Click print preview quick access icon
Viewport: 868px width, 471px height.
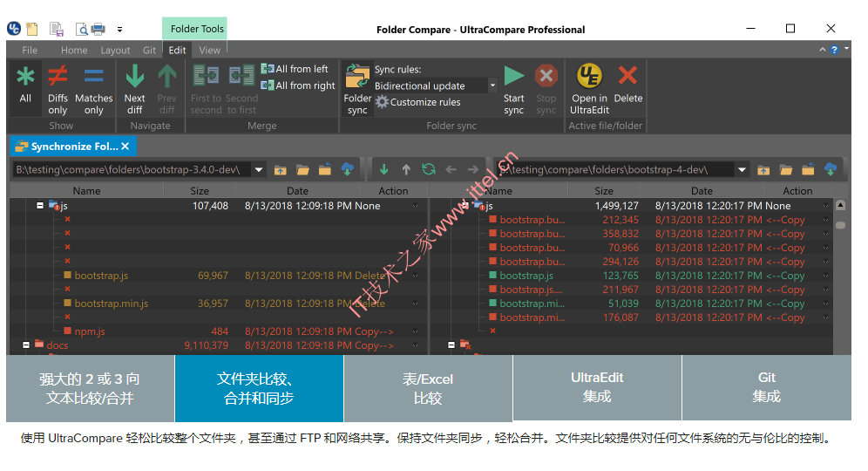tap(81, 29)
